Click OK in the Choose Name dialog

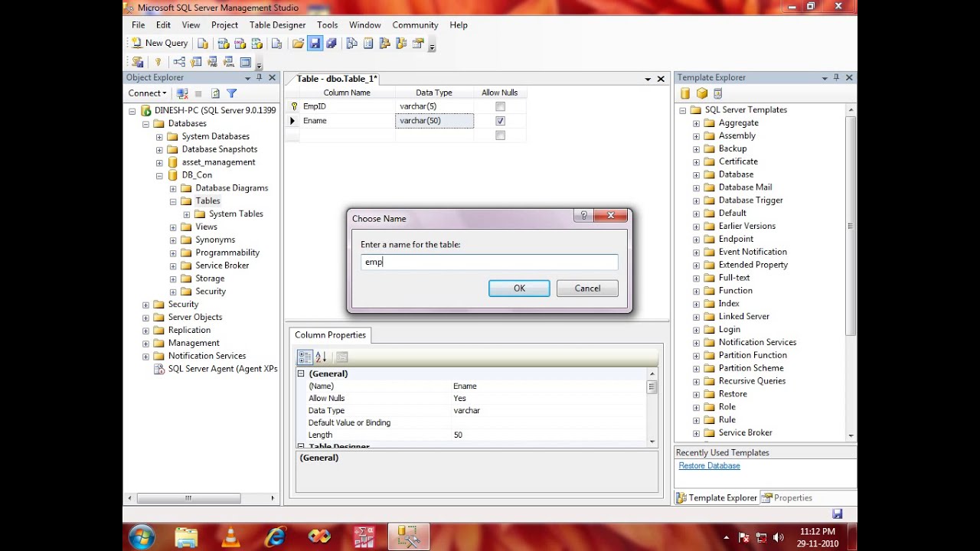[x=519, y=289]
